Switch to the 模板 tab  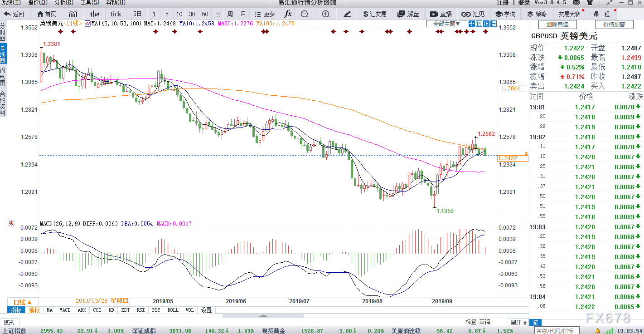34,310
